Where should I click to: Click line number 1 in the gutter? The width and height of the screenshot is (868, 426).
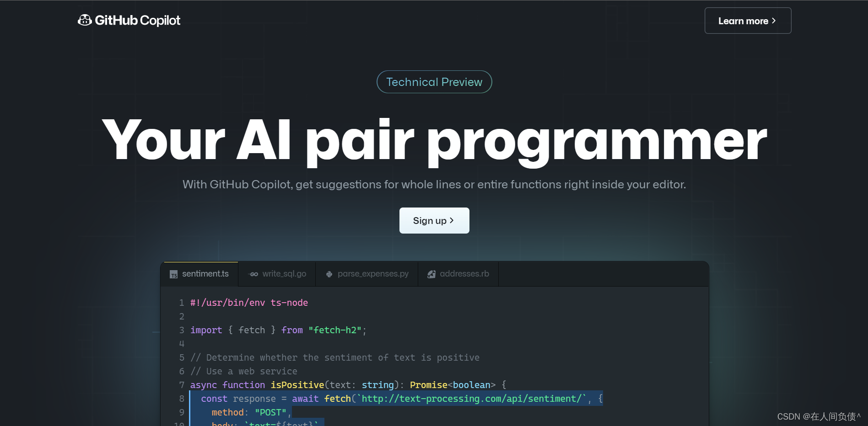point(182,303)
